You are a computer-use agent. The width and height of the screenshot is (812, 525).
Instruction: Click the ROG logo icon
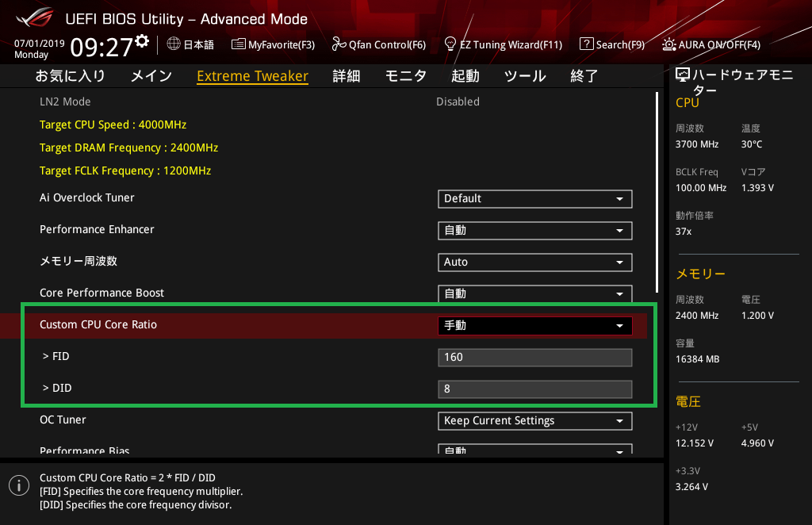click(x=35, y=17)
